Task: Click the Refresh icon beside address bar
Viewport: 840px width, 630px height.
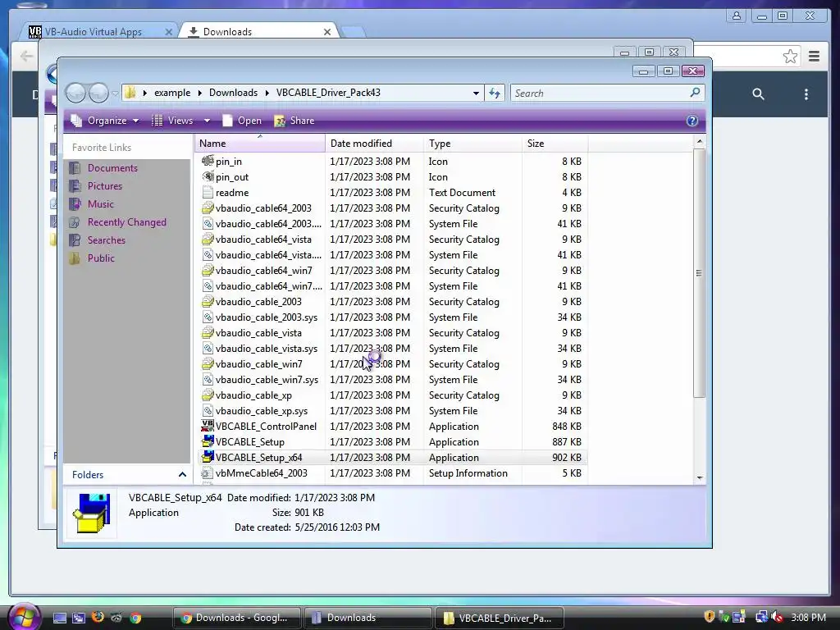Action: [x=495, y=94]
